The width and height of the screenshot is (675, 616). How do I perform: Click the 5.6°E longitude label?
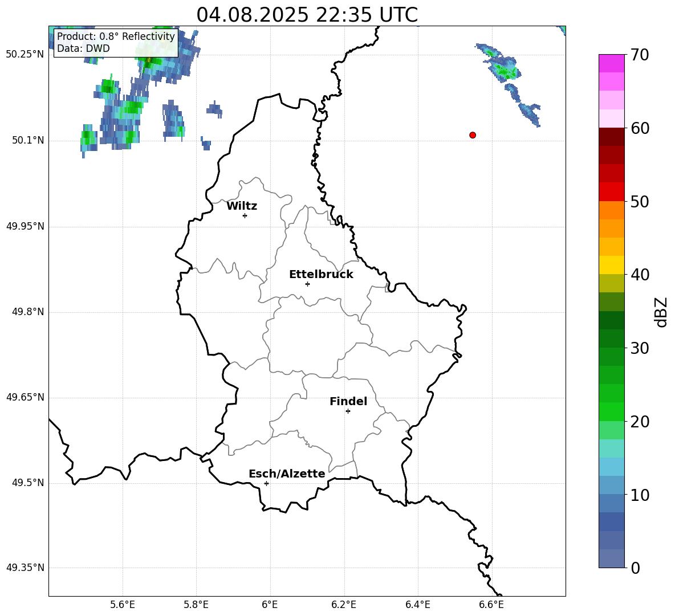tap(123, 605)
